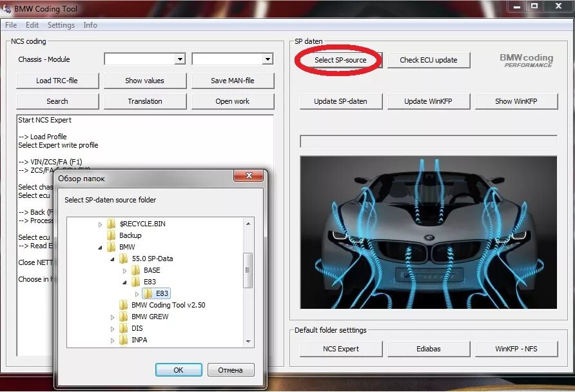Expand the $RECYCLE.BIN folder
The width and height of the screenshot is (575, 392).
[x=100, y=224]
